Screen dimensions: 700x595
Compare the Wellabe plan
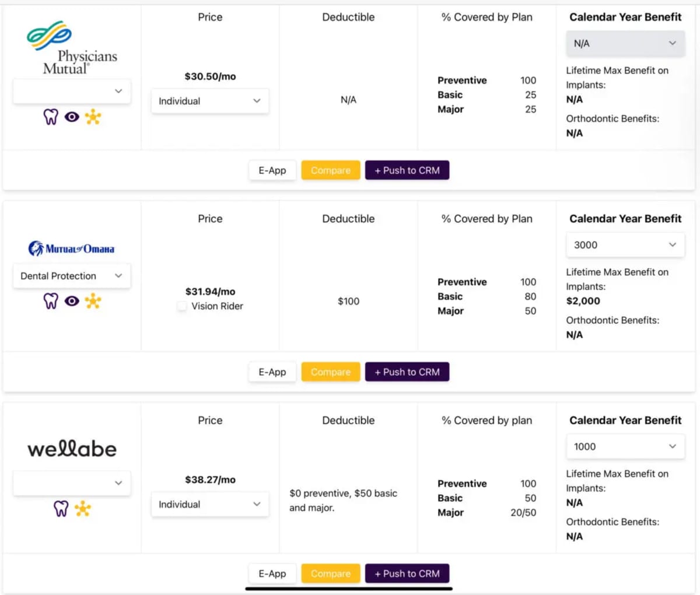[331, 574]
